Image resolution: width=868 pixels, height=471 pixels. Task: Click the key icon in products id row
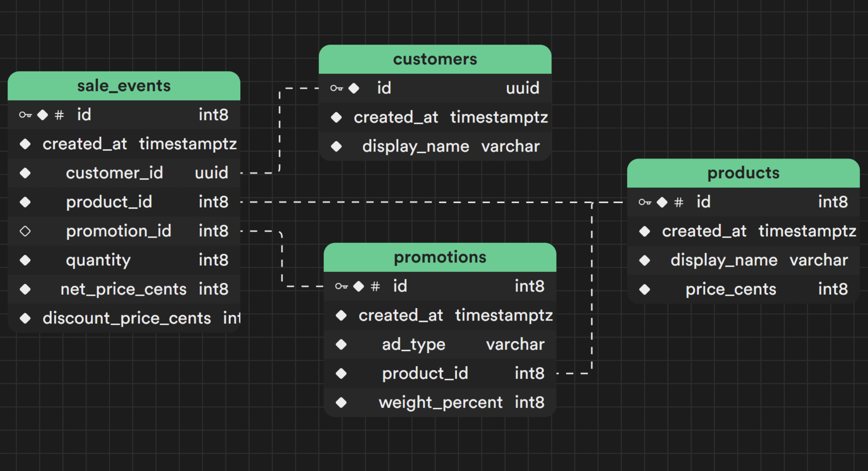coord(645,202)
